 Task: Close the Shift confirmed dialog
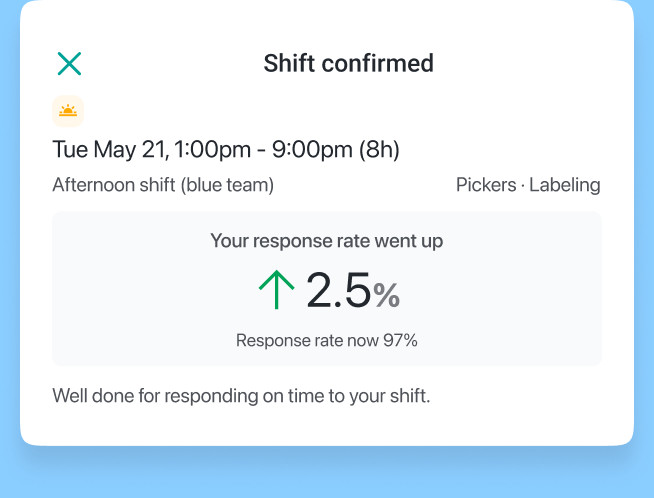click(69, 64)
